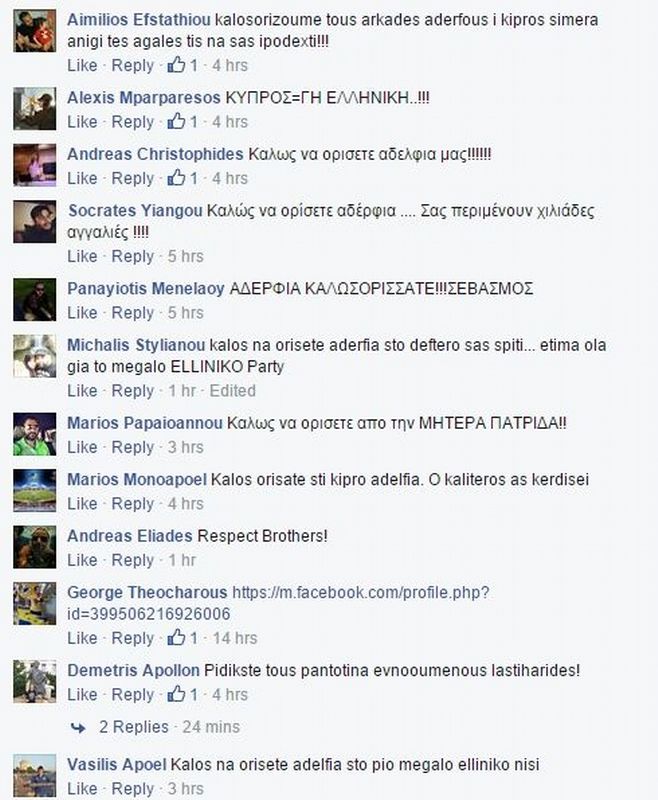Image resolution: width=658 pixels, height=800 pixels.
Task: Click thumbs-up icon on Aimilios Efstathiou's comment
Action: [x=176, y=65]
